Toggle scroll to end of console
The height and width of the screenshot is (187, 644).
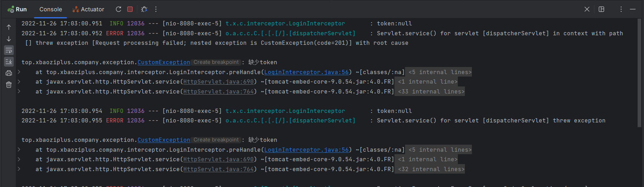click(9, 62)
